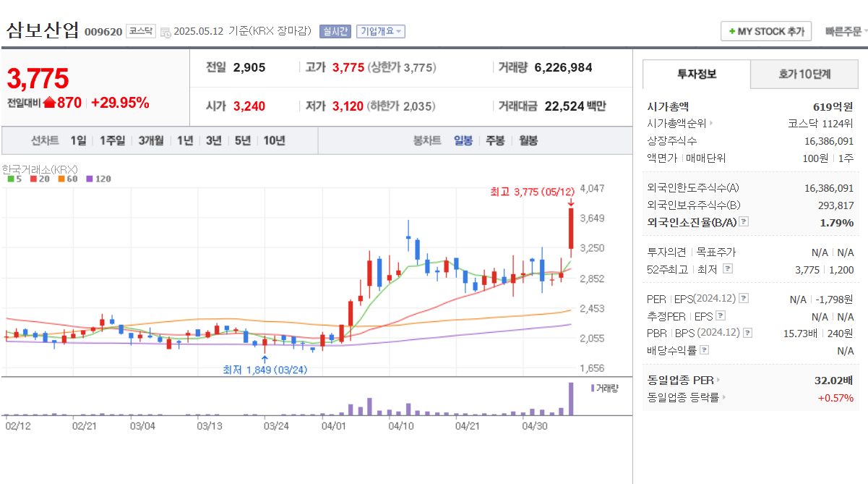Screen dimensions: 868x484
Task: Switch to the 주봉 chart tab
Action: (x=494, y=140)
